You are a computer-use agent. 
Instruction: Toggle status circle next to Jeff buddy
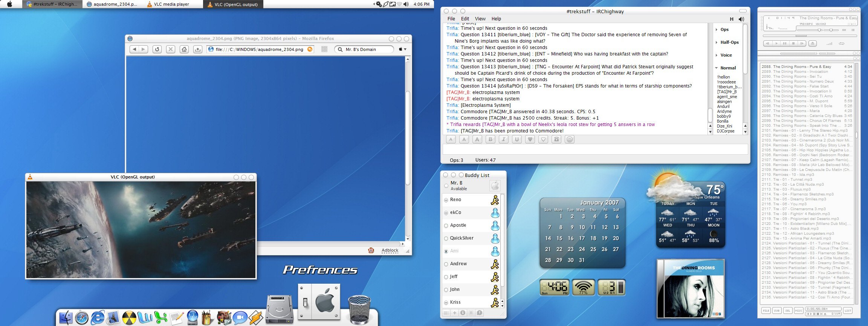(446, 277)
